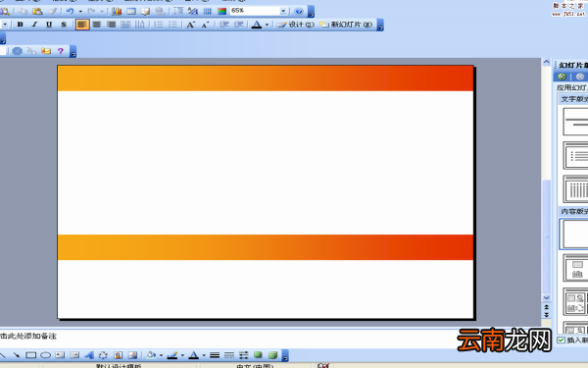Open formatting toolbar options expander

[x=380, y=26]
